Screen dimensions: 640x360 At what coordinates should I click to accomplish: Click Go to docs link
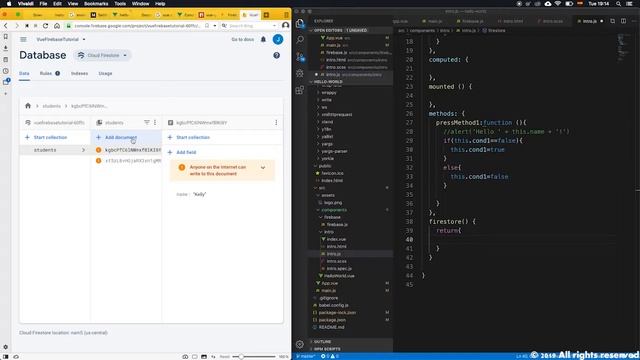pos(242,40)
